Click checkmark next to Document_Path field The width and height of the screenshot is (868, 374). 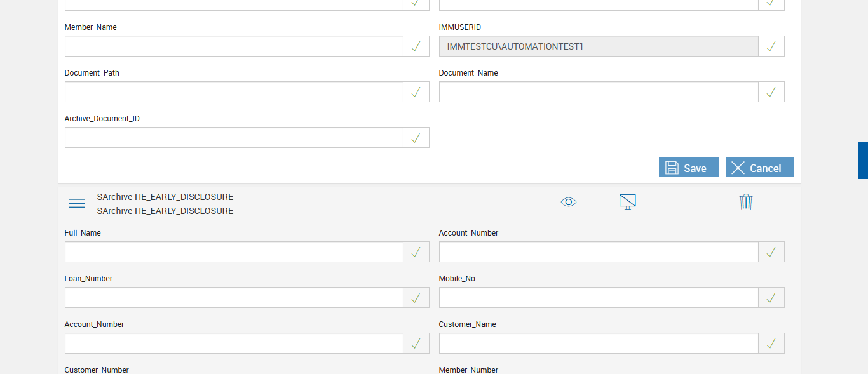click(416, 92)
